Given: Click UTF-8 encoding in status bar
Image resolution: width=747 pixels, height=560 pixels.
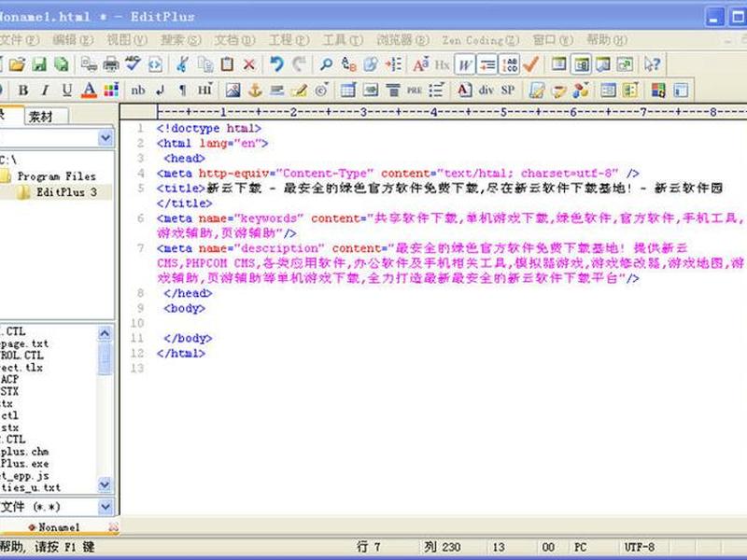Looking at the screenshot, I should click(639, 547).
